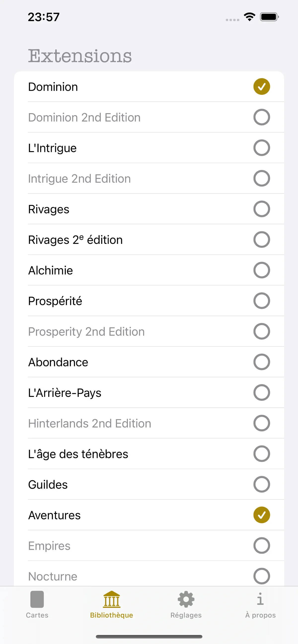This screenshot has width=298, height=644.
Task: Open the À propos info icon
Action: [260, 599]
